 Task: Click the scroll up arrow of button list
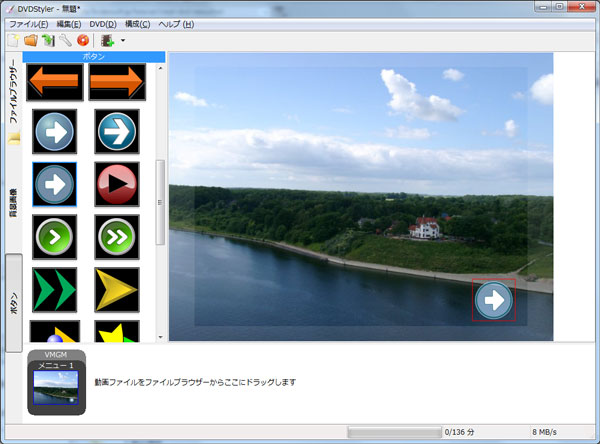160,68
